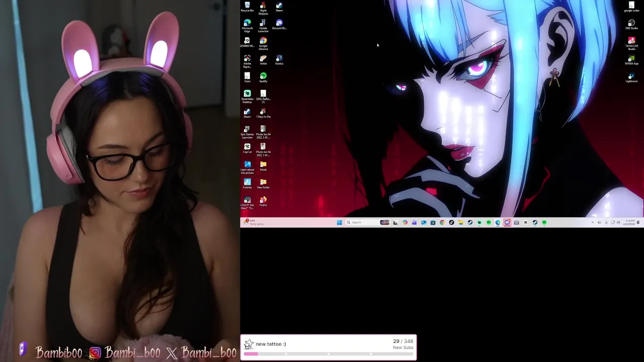The height and width of the screenshot is (362, 644).
Task: Launch 7 Days to Die shortcut
Action: [x=263, y=113]
